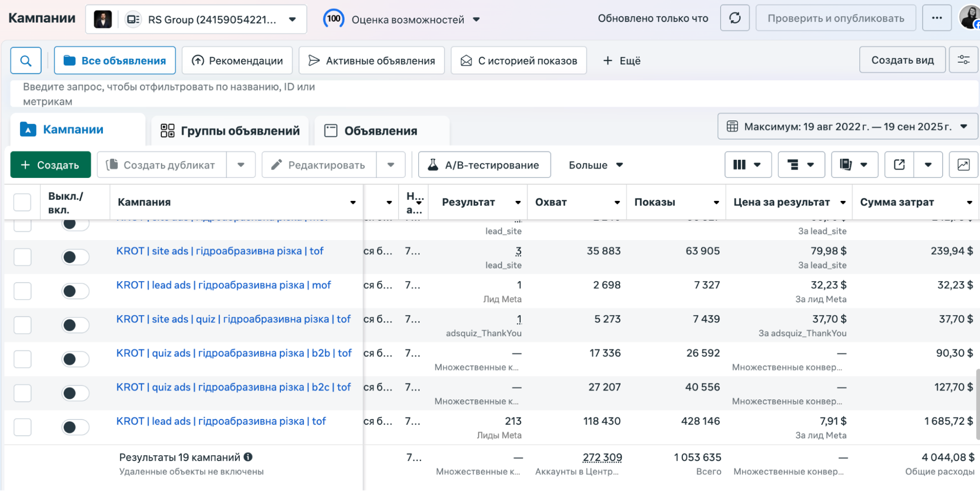Switch to the Группы объявлений tab
The width and height of the screenshot is (980, 491).
(x=230, y=131)
